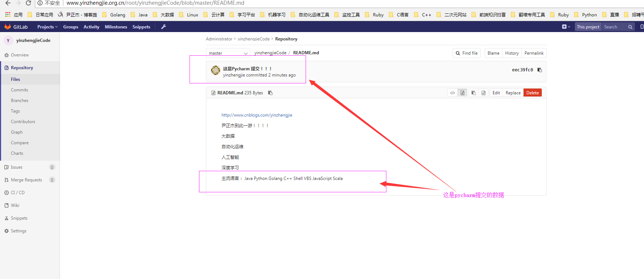This screenshot has width=644, height=279.
Task: Click the browser address bar URL
Action: (155, 3)
